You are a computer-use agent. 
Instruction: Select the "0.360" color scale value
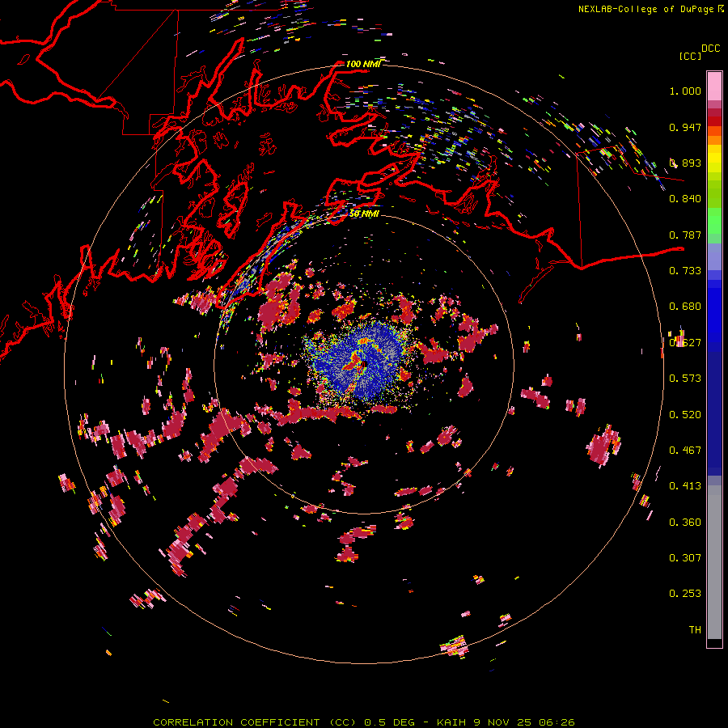tap(685, 523)
